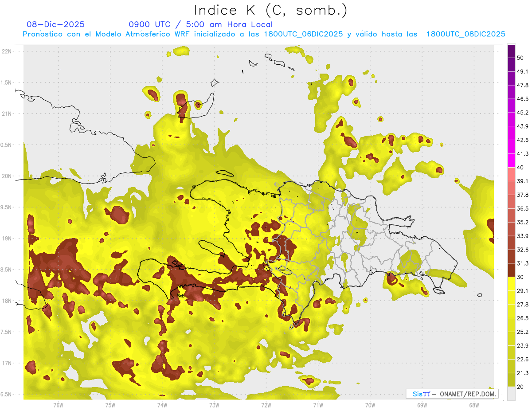The image size is (532, 411).
Task: Click the "Pronostico con el Modelo Atmosferico WRF" line
Action: tap(264, 34)
